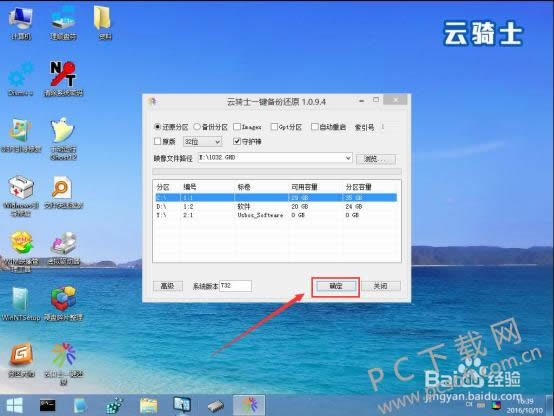
Task: Click the 系统版本 input field
Action: (x=236, y=286)
